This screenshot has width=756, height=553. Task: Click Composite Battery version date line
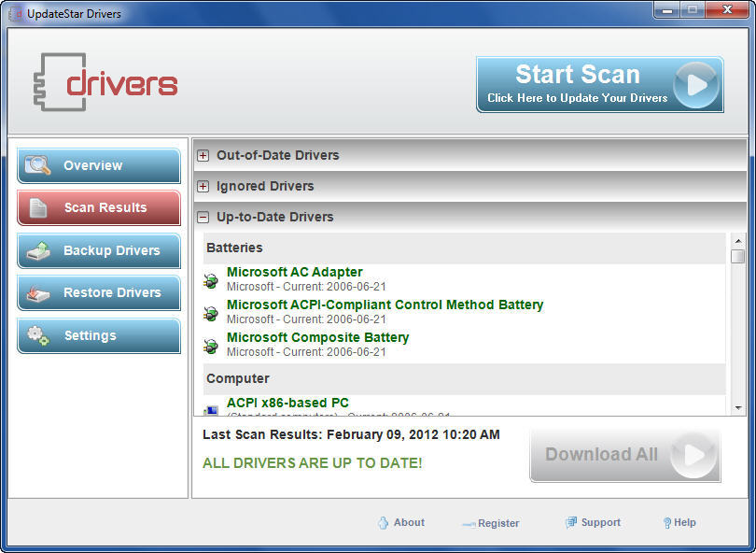pyautogui.click(x=307, y=352)
